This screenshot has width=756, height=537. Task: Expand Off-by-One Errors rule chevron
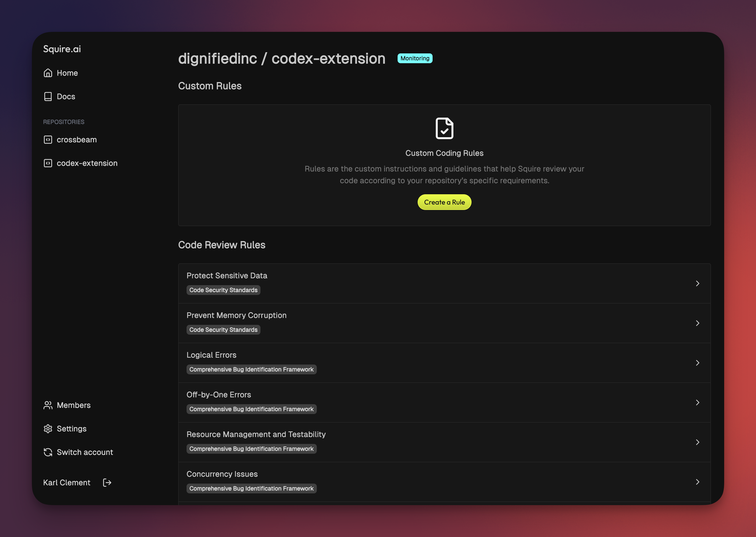pos(697,403)
